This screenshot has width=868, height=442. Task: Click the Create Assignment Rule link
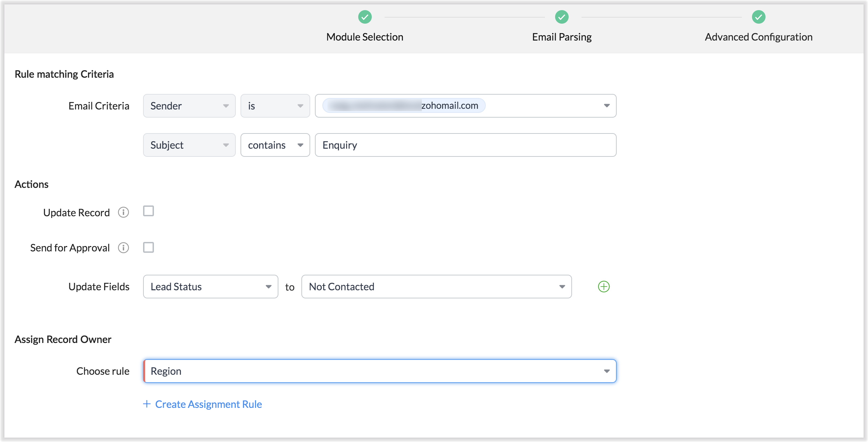click(x=208, y=404)
